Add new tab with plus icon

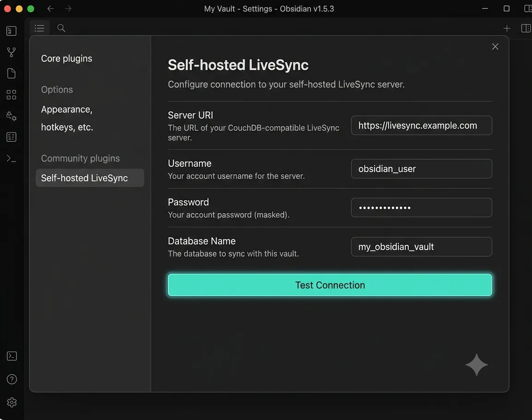[x=507, y=29]
